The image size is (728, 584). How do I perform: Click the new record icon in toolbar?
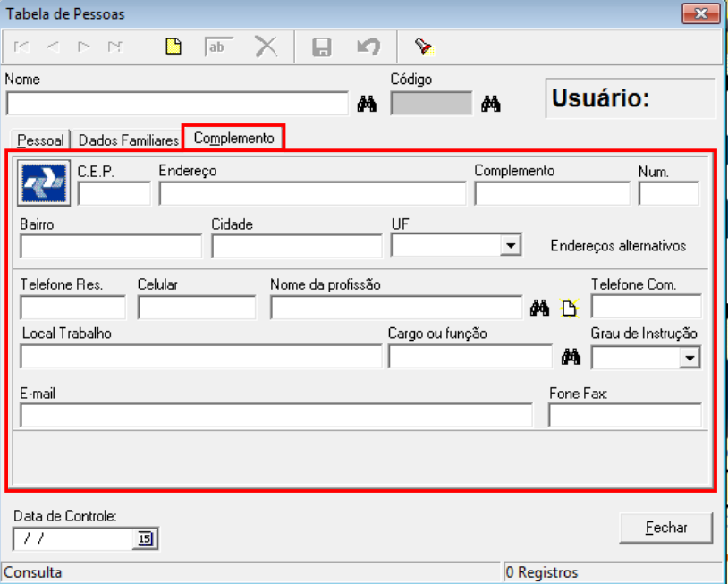[x=174, y=47]
